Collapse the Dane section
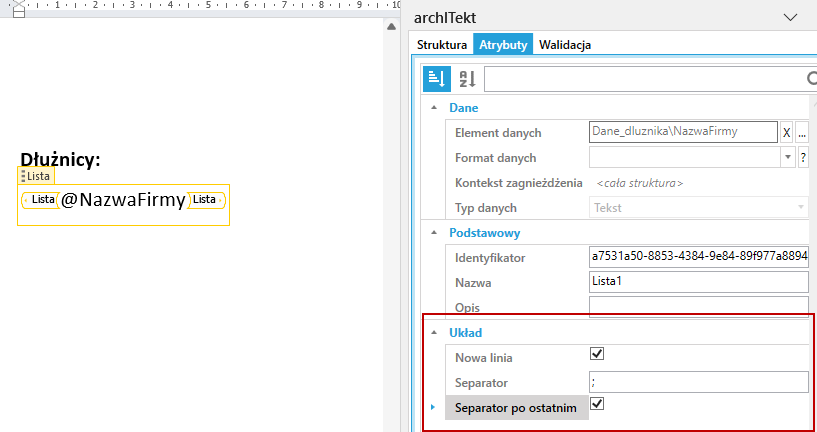 click(x=434, y=108)
